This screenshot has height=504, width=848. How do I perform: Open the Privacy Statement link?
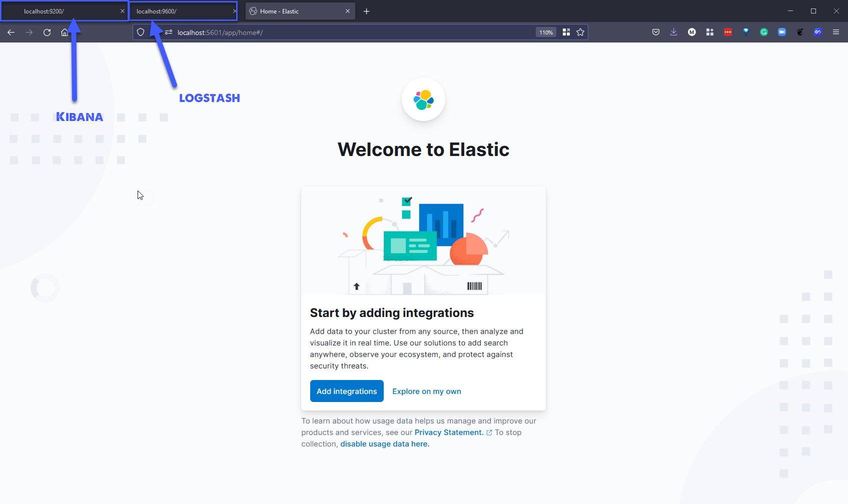[x=449, y=432]
